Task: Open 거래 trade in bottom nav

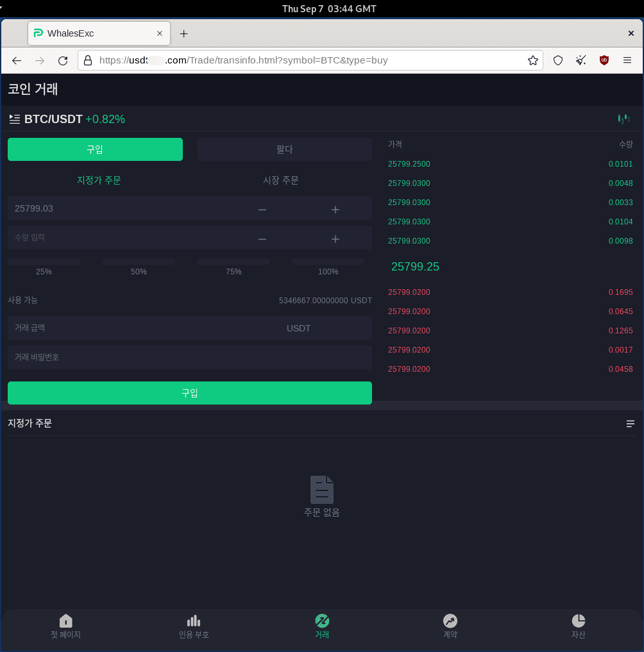Action: 322,626
